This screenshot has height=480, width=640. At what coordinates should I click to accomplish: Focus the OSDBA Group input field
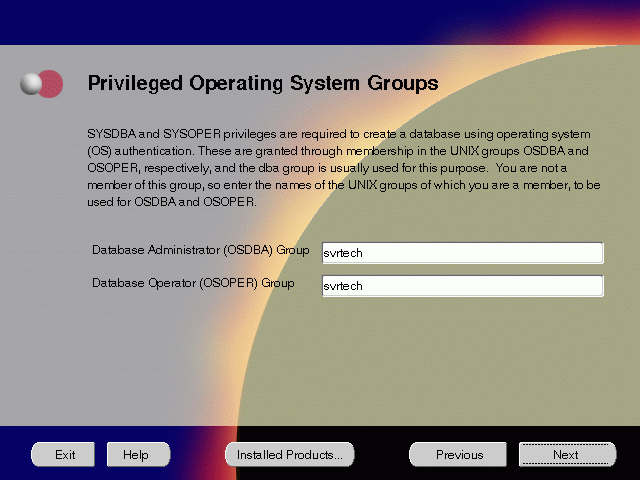[462, 253]
